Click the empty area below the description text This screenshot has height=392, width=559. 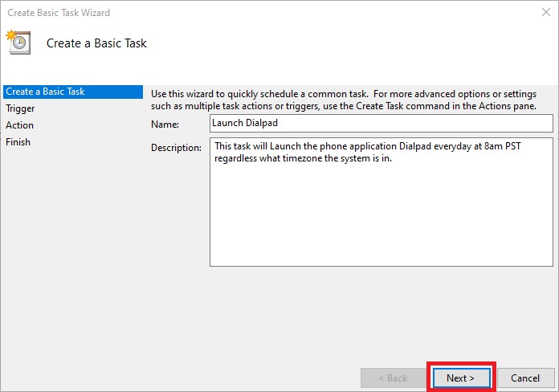click(x=381, y=225)
